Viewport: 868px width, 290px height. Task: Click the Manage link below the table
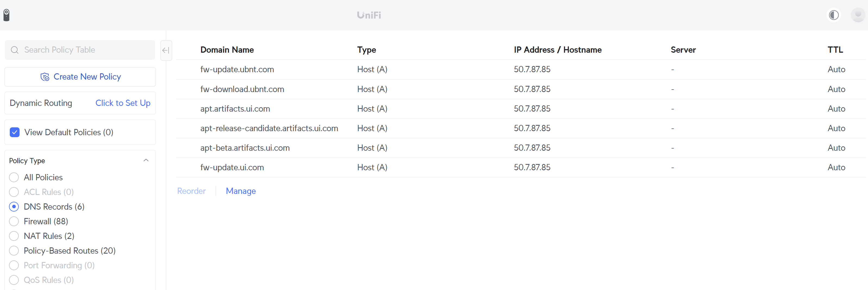coord(241,191)
